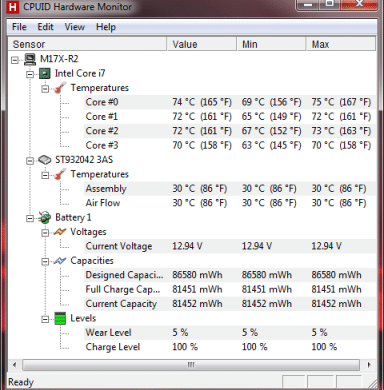This screenshot has height=390, width=384.
Task: Select the Assembly temperature row
Action: click(x=230, y=188)
